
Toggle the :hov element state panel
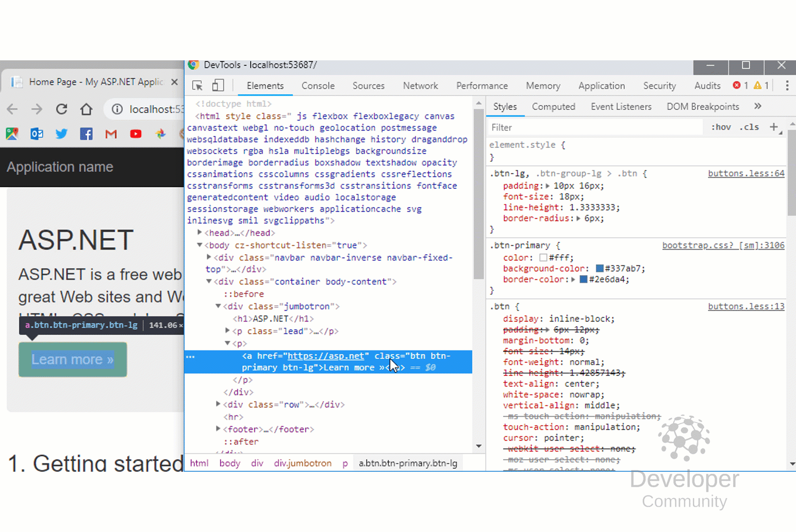[x=721, y=127]
